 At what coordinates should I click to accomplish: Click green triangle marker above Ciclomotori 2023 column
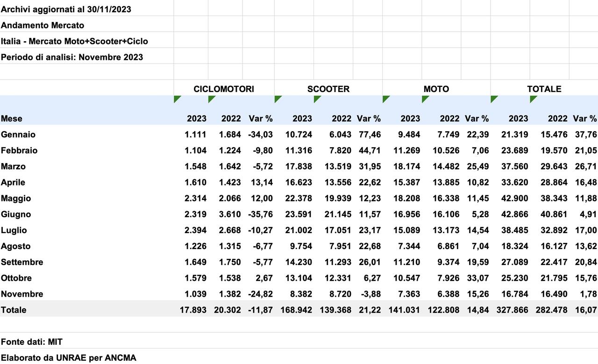(x=176, y=98)
